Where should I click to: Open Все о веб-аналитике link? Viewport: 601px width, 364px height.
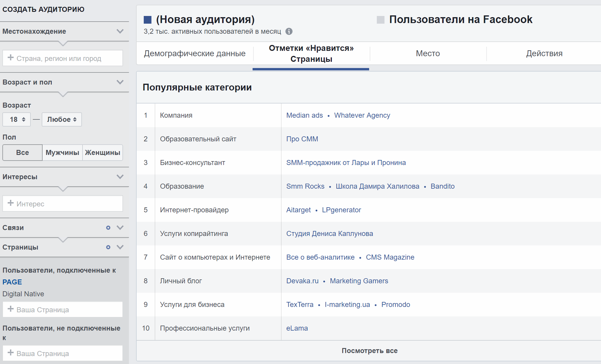320,257
